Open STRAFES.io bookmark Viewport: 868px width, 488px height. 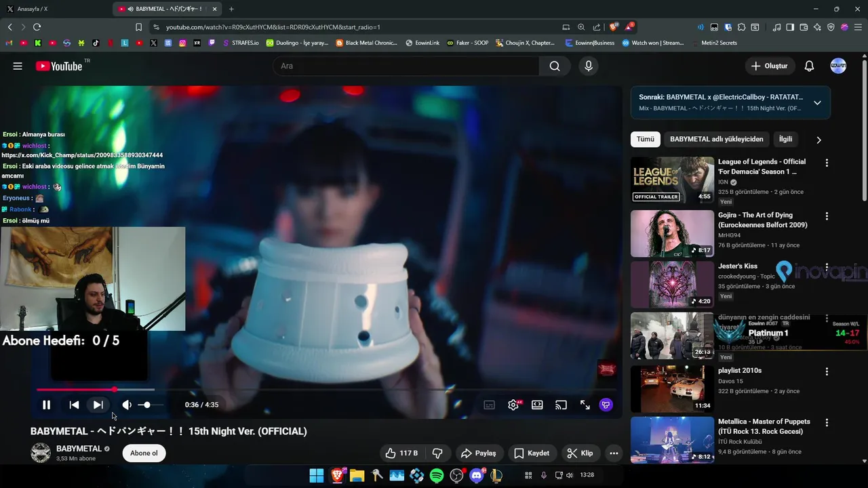pos(241,43)
